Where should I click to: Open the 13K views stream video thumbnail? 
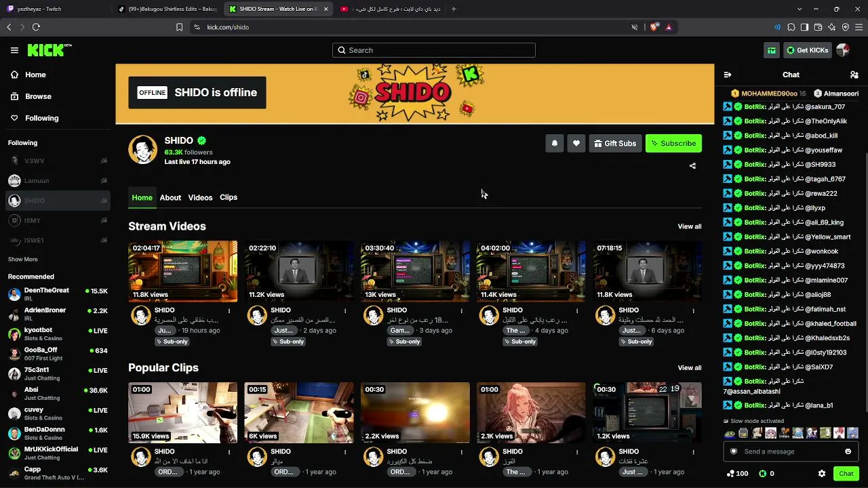click(x=415, y=271)
